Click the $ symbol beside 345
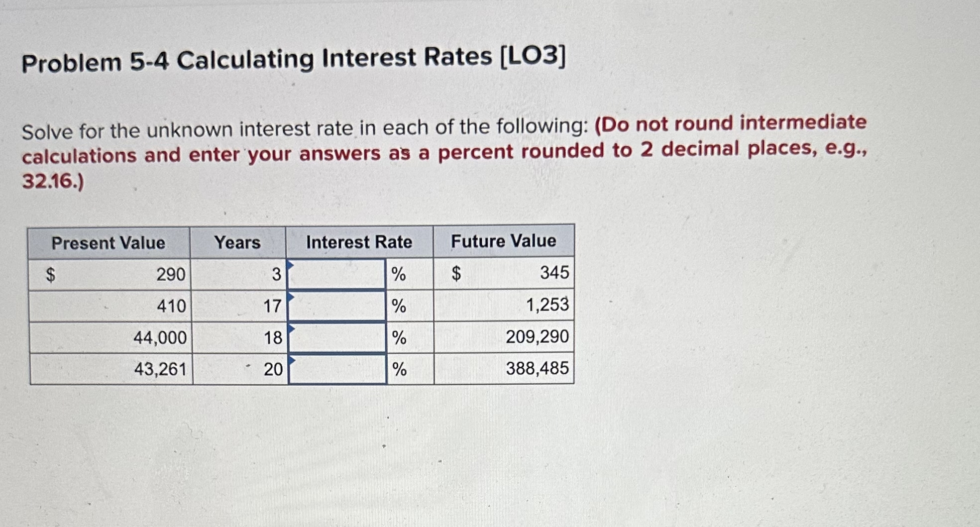 click(456, 273)
